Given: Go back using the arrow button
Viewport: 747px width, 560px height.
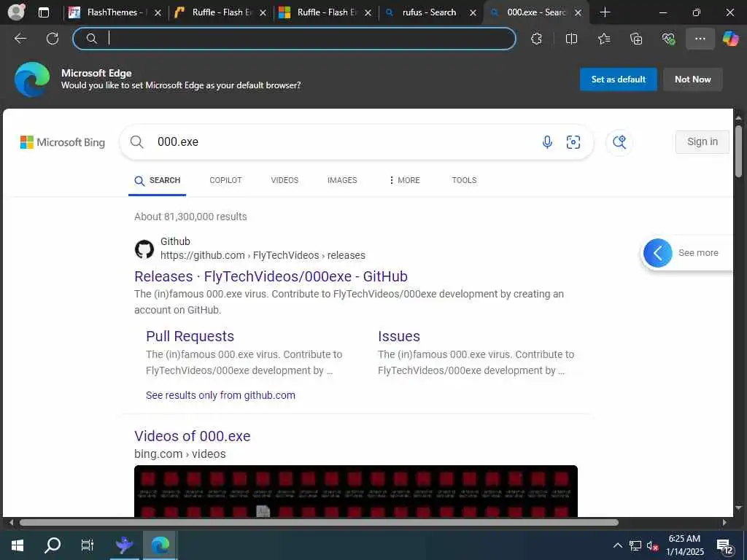Looking at the screenshot, I should tap(20, 39).
